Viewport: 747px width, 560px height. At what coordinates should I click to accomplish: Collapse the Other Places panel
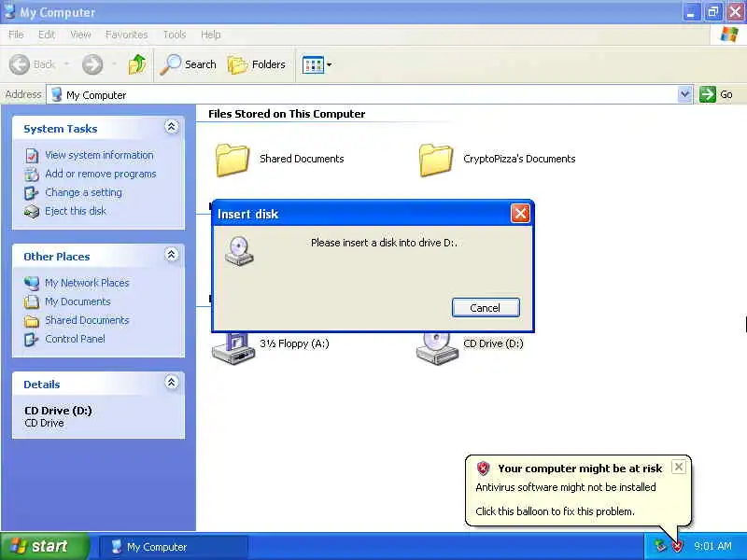pyautogui.click(x=172, y=254)
